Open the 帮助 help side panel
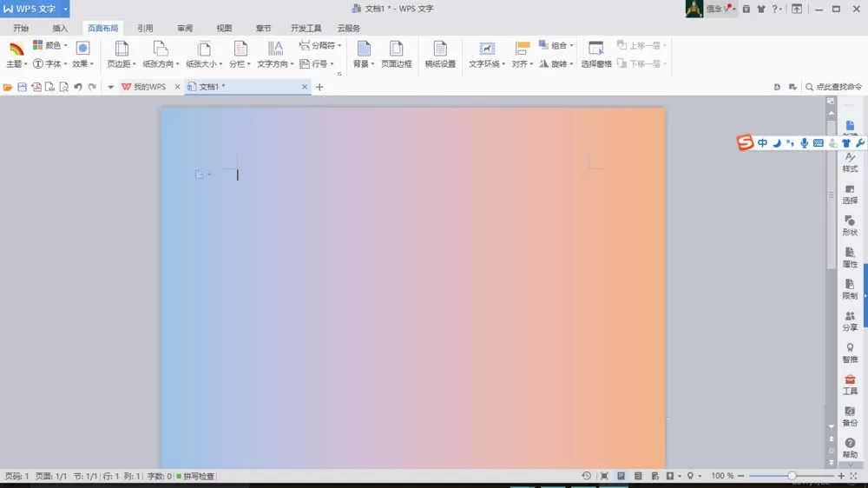The height and width of the screenshot is (488, 868). (850, 448)
